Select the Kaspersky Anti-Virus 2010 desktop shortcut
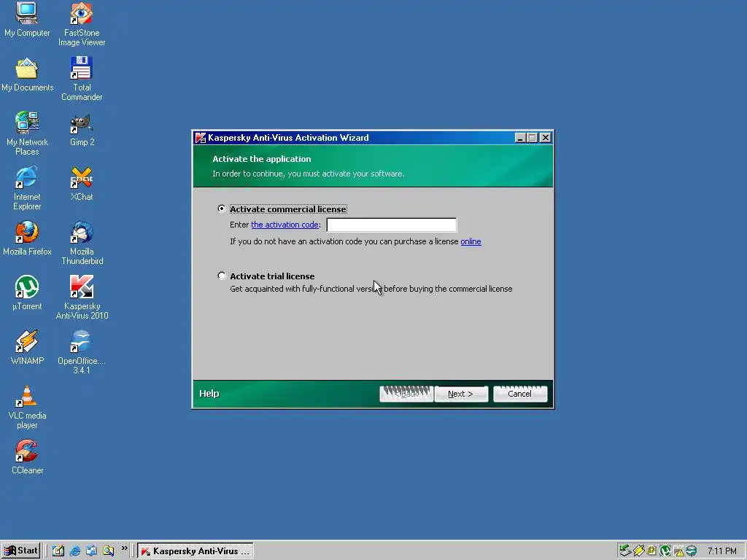This screenshot has height=560, width=747. [82, 297]
